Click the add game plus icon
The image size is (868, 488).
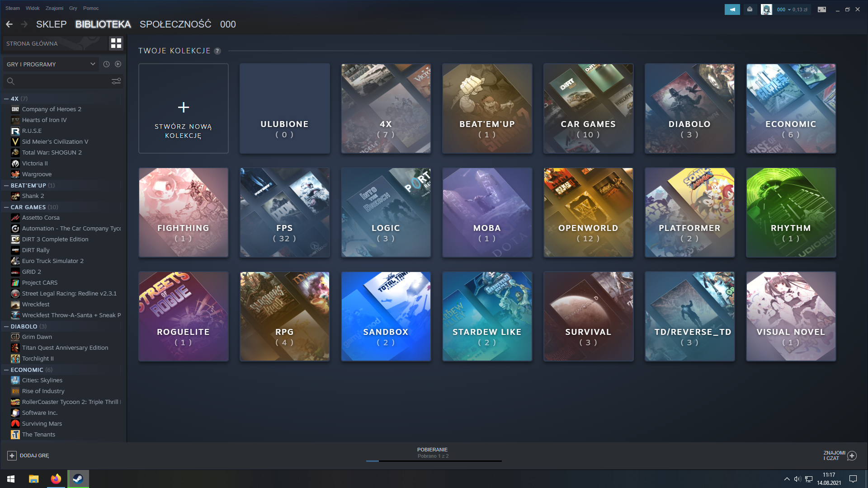point(12,455)
